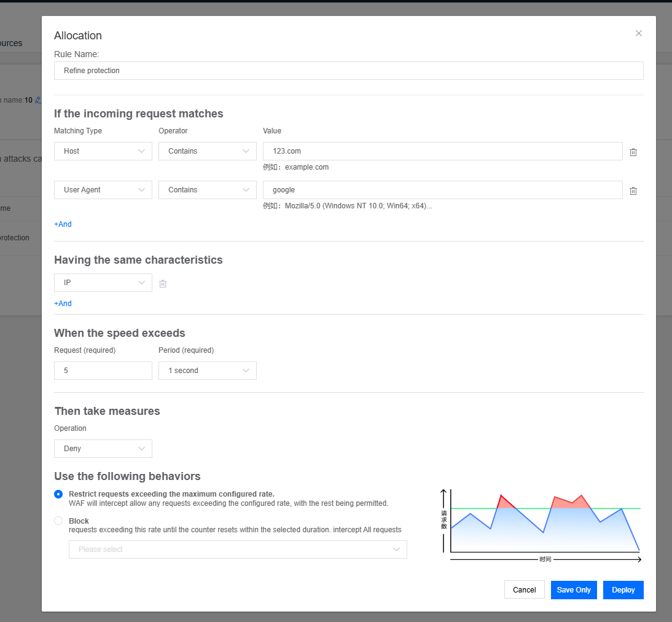Click the 'Having the same characteristics' heading
Screen dimensions: 672x622
138,260
